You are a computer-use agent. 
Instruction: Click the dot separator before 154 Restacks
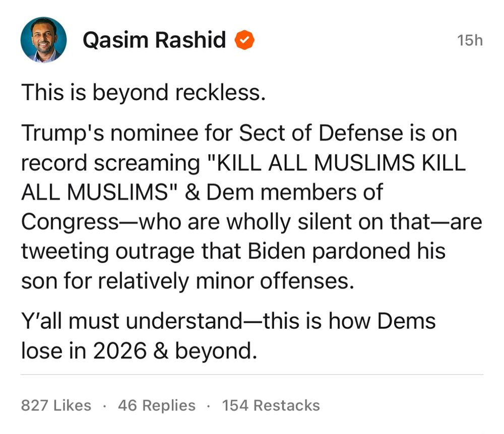pos(209,406)
